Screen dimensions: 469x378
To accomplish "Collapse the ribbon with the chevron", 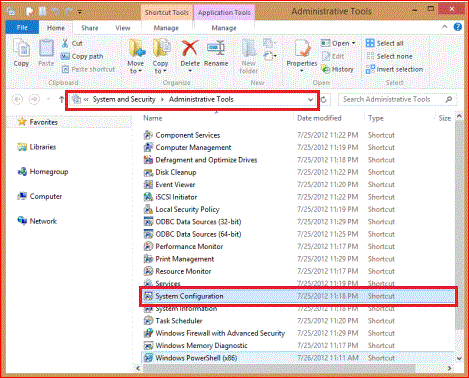I will tap(445, 27).
